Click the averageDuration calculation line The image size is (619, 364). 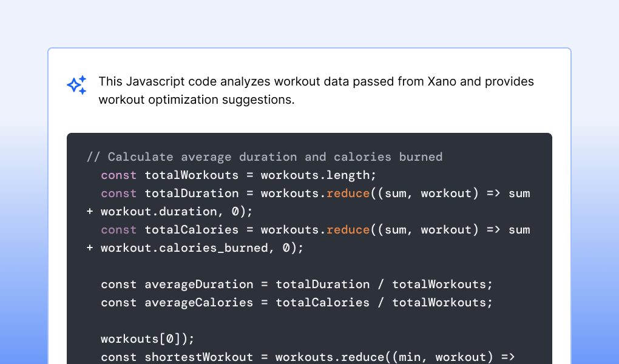pyautogui.click(x=296, y=284)
